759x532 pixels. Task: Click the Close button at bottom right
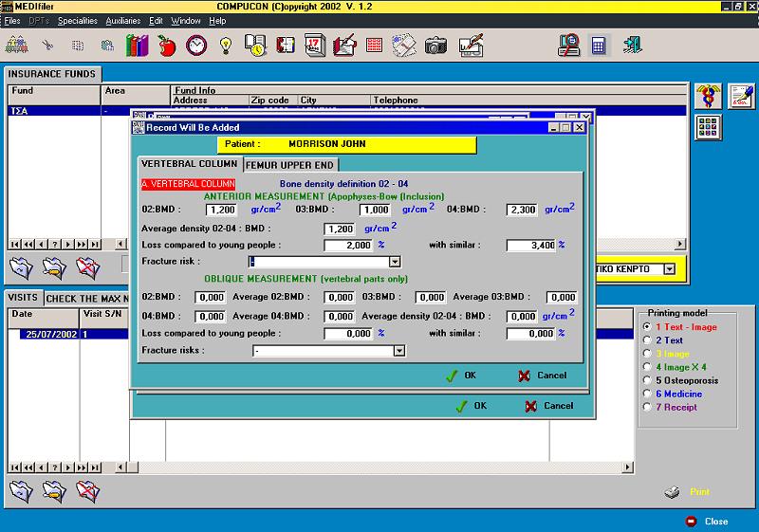(707, 522)
